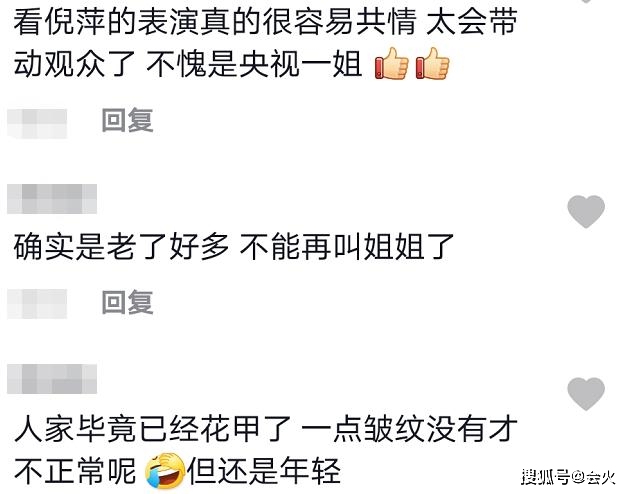The height and width of the screenshot is (494, 630).
Task: Click the phrase "动观众了" in first comment
Action: [75, 64]
